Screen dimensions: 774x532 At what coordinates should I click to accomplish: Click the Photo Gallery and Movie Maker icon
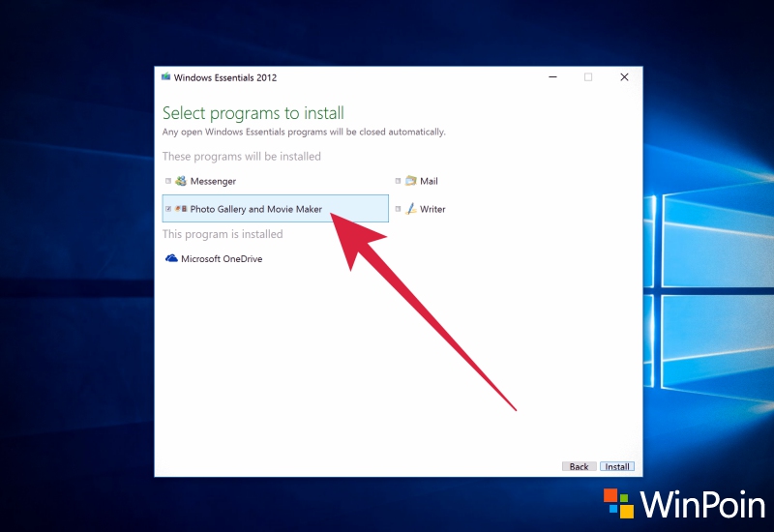[181, 209]
